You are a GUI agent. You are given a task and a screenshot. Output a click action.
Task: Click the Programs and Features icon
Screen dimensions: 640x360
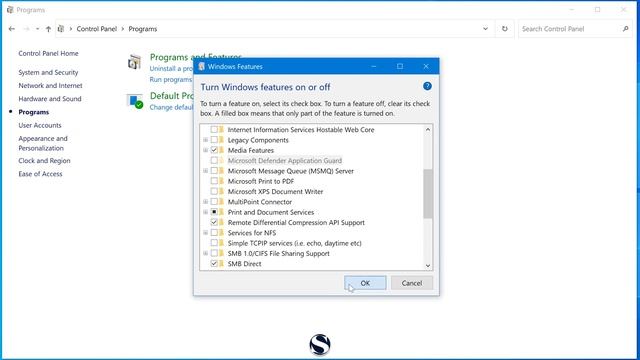(x=134, y=62)
